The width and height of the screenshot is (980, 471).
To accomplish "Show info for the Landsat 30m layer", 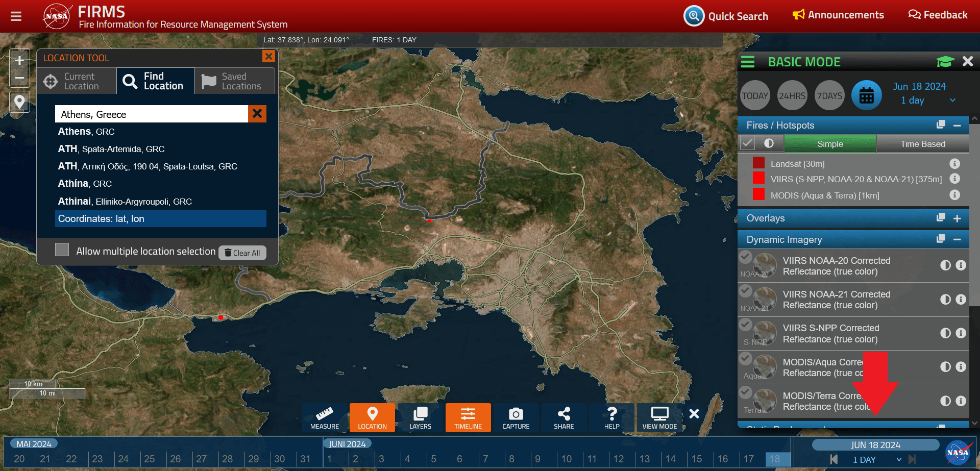I will 954,164.
